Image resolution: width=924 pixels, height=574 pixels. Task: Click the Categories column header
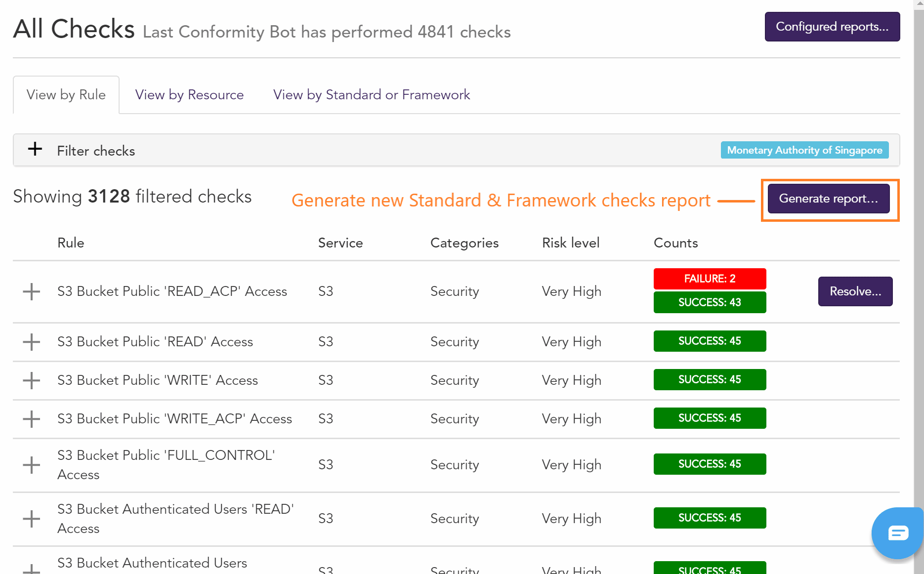point(464,243)
